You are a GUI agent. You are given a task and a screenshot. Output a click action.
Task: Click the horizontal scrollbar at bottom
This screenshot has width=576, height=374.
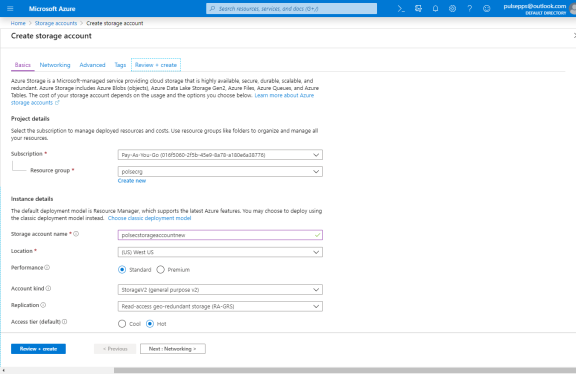click(x=345, y=370)
